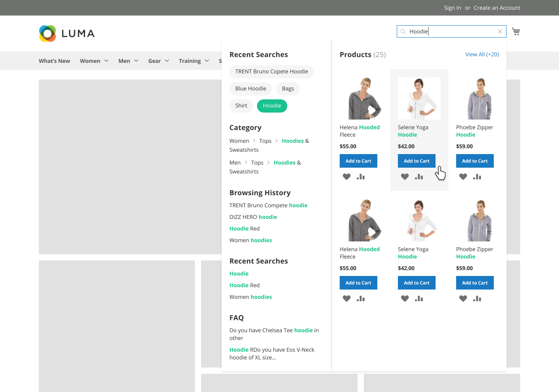The image size is (559, 392).
Task: Open What's New menu item
Action: tap(54, 61)
